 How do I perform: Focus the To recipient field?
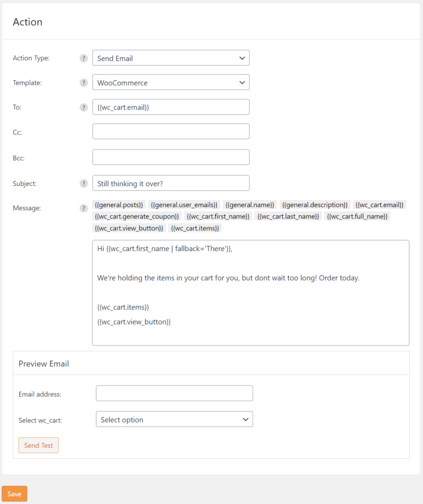pyautogui.click(x=171, y=107)
